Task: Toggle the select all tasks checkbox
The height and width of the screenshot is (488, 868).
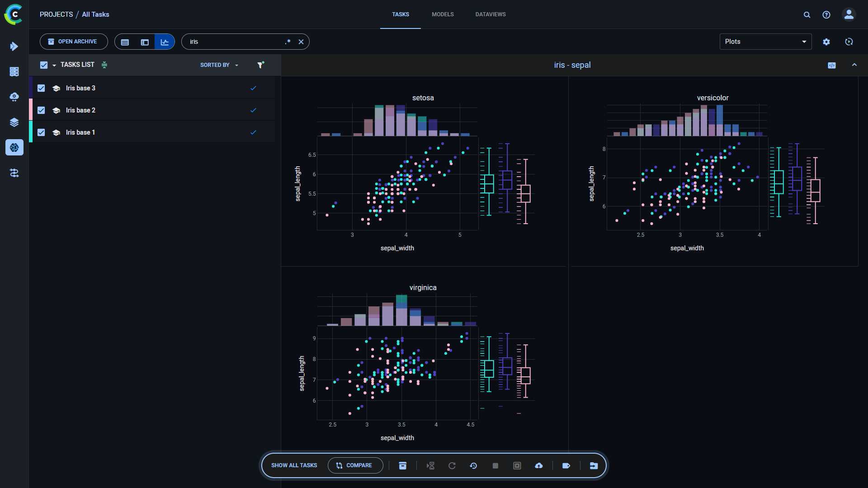Action: coord(44,65)
